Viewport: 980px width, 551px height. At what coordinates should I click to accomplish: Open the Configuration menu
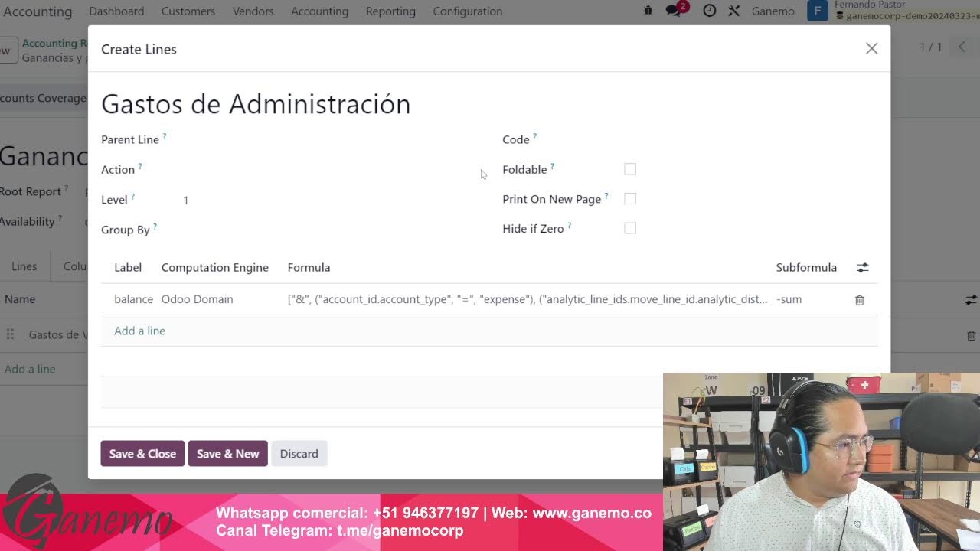click(x=468, y=11)
